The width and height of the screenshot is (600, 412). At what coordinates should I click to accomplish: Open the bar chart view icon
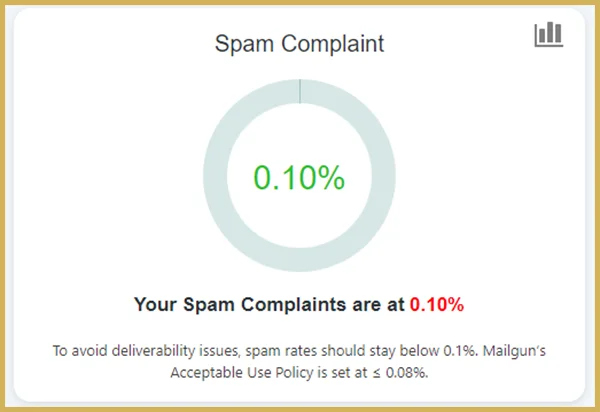coord(548,34)
